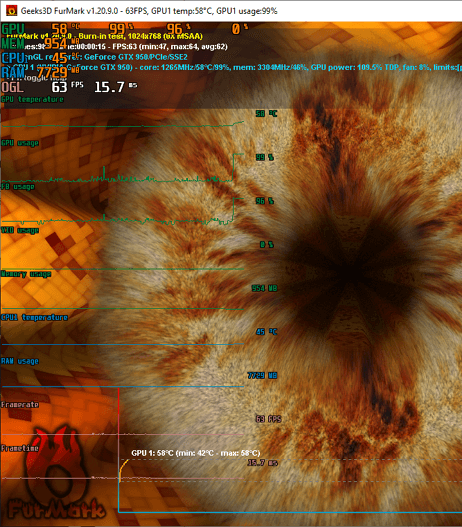This screenshot has height=527, width=462.
Task: Click the 'GPU temperature' graph label
Action: coord(32,99)
